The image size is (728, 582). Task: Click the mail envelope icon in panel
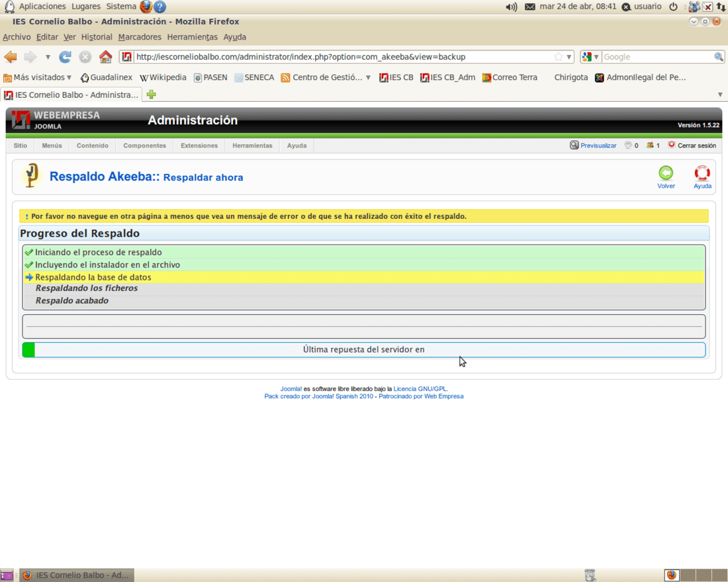(529, 7)
